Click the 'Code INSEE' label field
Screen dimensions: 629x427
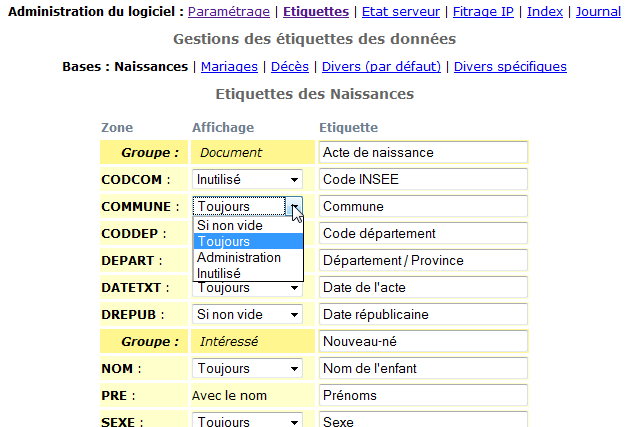click(x=422, y=180)
